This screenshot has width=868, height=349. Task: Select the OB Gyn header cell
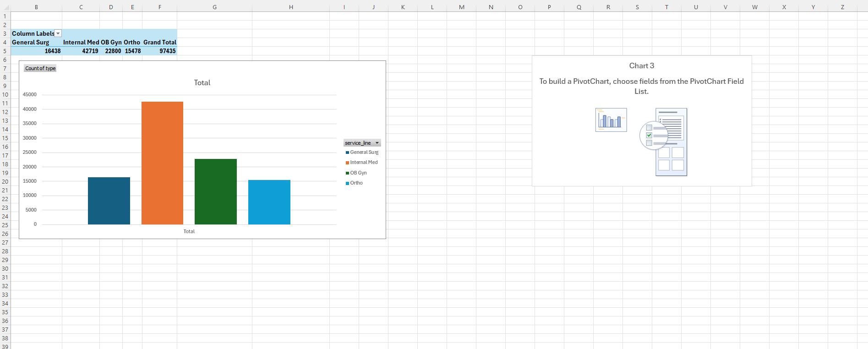(111, 42)
